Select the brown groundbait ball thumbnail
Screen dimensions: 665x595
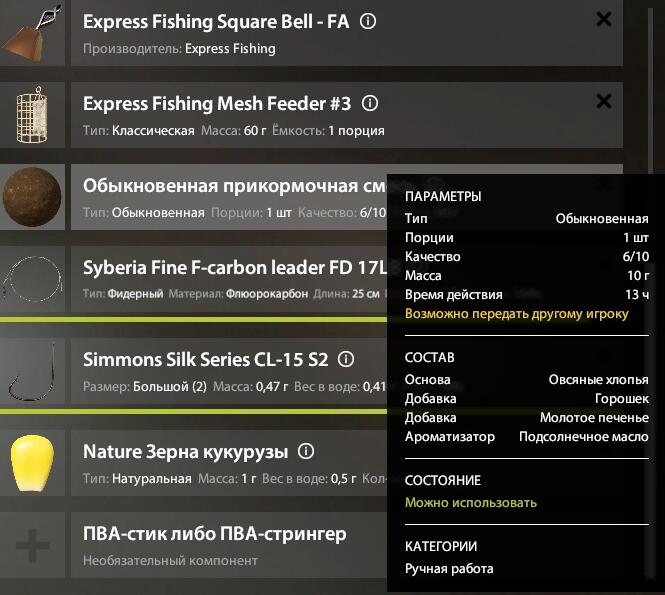[32, 197]
